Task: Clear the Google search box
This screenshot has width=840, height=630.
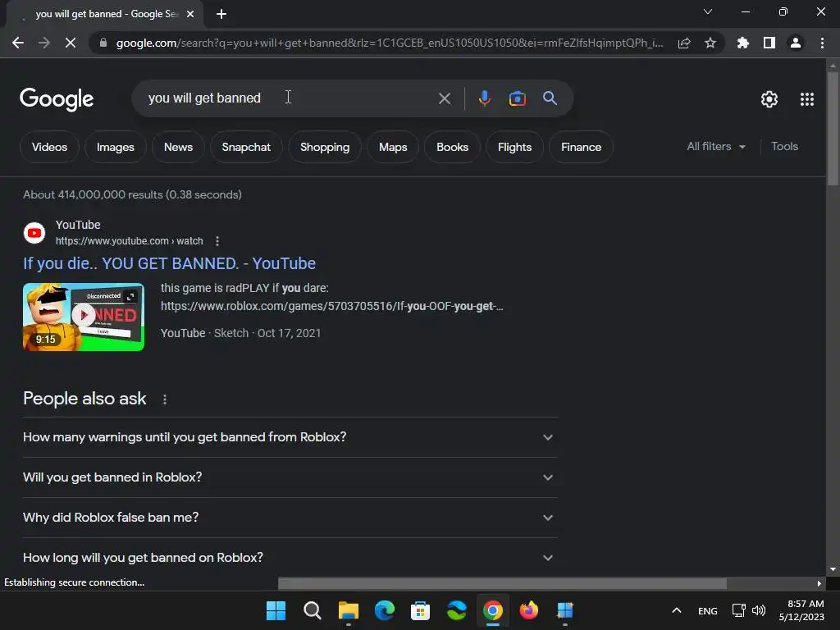Action: tap(444, 98)
